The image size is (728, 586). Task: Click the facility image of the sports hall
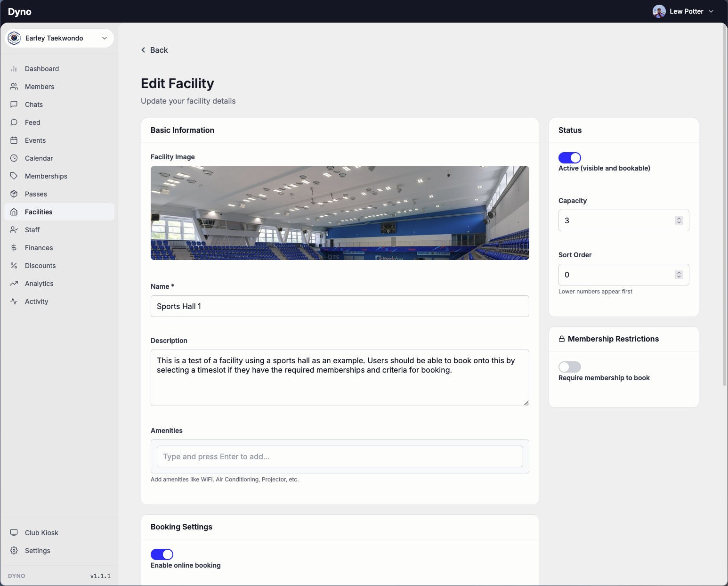340,213
